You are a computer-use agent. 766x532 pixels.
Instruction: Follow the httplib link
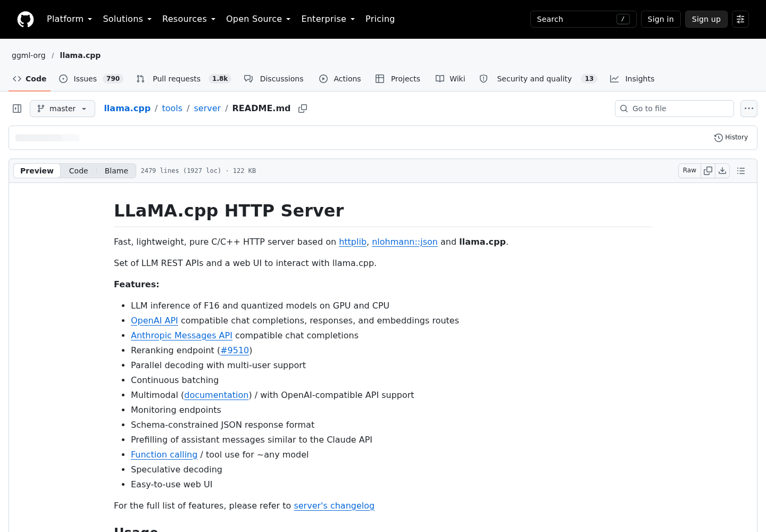click(353, 242)
